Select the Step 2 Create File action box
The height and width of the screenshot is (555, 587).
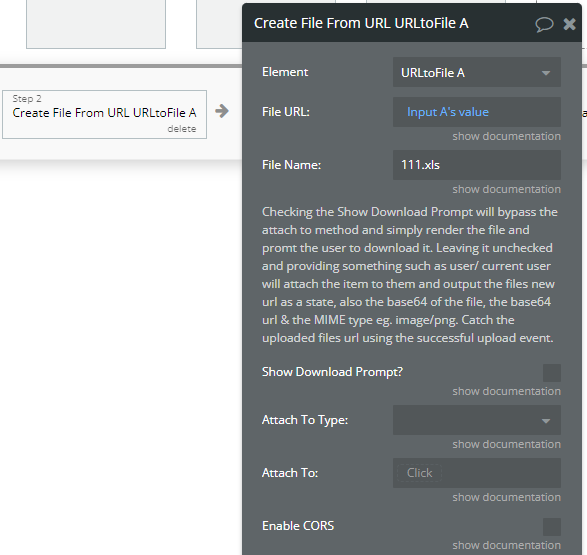coord(104,114)
